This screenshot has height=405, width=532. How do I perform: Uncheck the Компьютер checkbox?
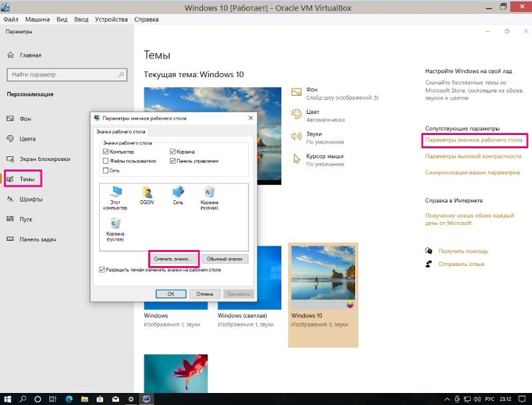(106, 152)
